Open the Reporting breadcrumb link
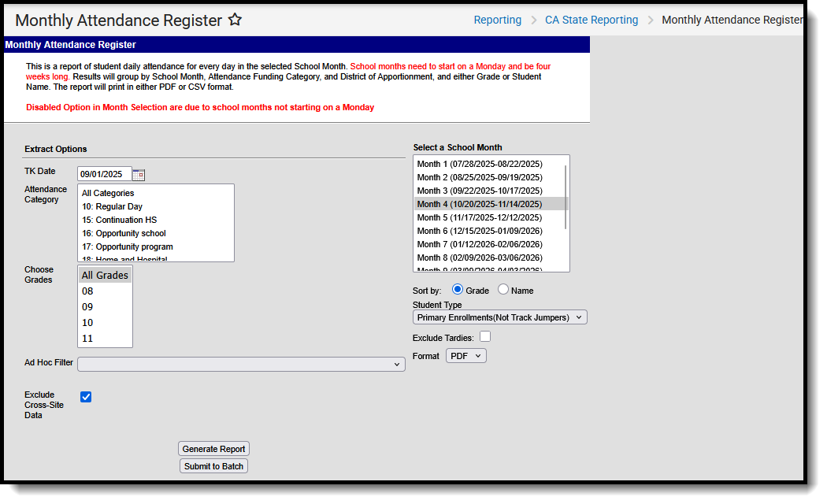Viewport: 827px width, 504px height. pos(497,20)
